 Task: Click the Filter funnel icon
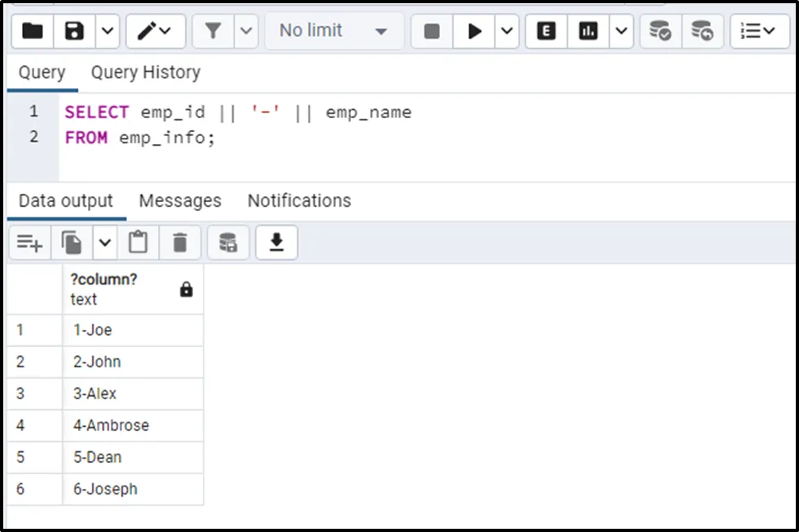tap(213, 31)
